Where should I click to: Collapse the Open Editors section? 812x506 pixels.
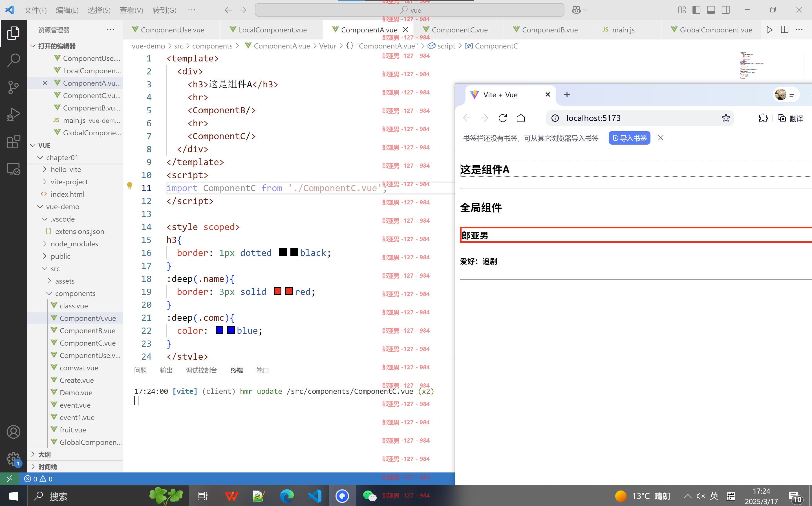click(x=33, y=46)
